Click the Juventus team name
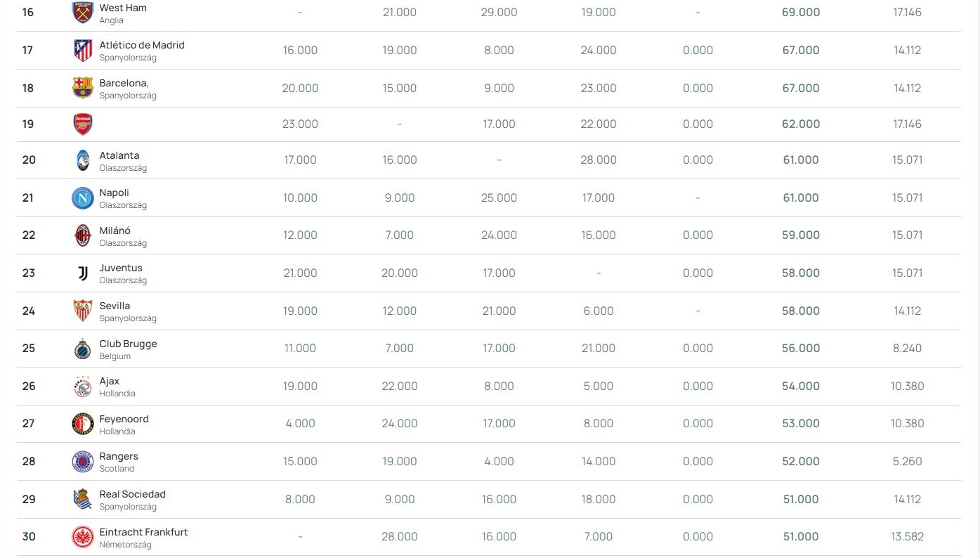This screenshot has width=980, height=558. (x=121, y=268)
